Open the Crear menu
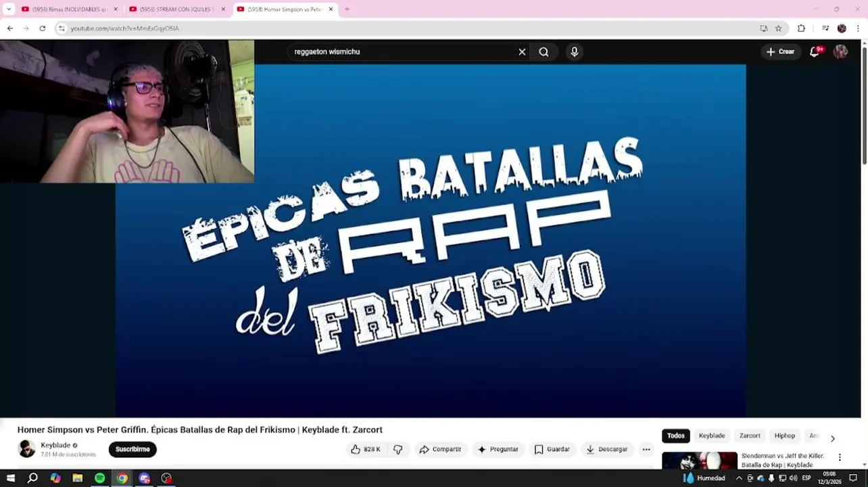The image size is (868, 487). pyautogui.click(x=780, y=52)
